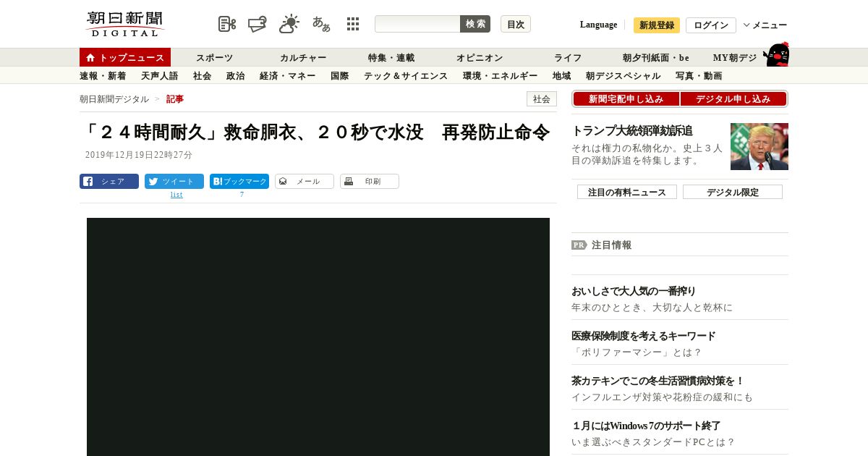Image resolution: width=868 pixels, height=456 pixels.
Task: Click the home icon in トップニュース tab
Action: pos(90,57)
